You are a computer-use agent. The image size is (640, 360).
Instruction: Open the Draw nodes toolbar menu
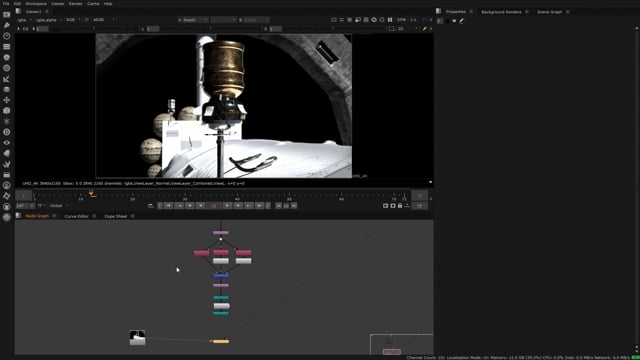coord(7,25)
